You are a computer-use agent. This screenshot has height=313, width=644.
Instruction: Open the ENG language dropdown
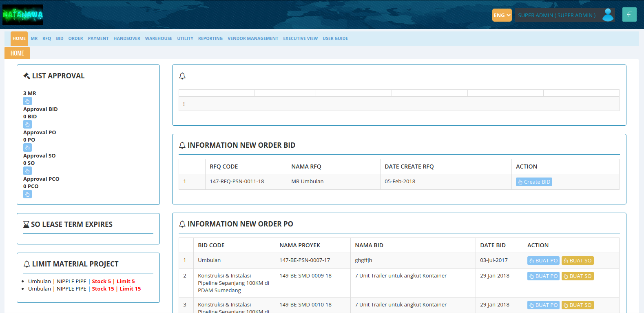tap(502, 15)
